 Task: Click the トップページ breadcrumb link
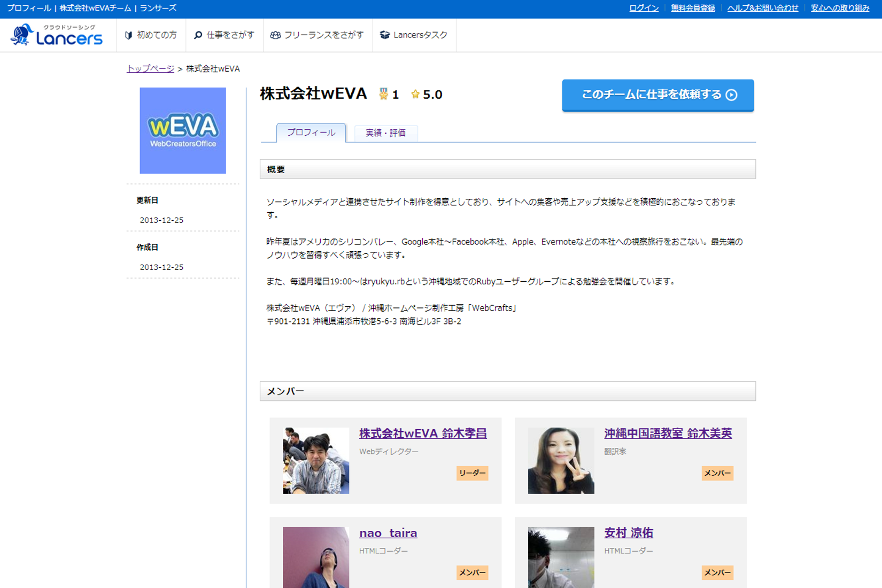point(150,68)
